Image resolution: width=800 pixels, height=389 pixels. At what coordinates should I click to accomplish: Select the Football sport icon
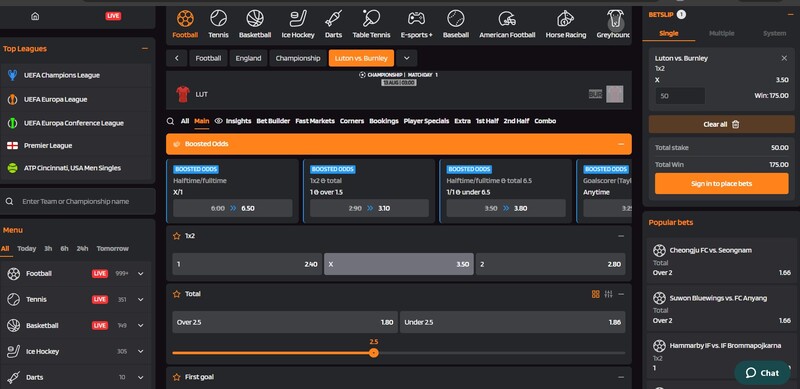tap(185, 18)
